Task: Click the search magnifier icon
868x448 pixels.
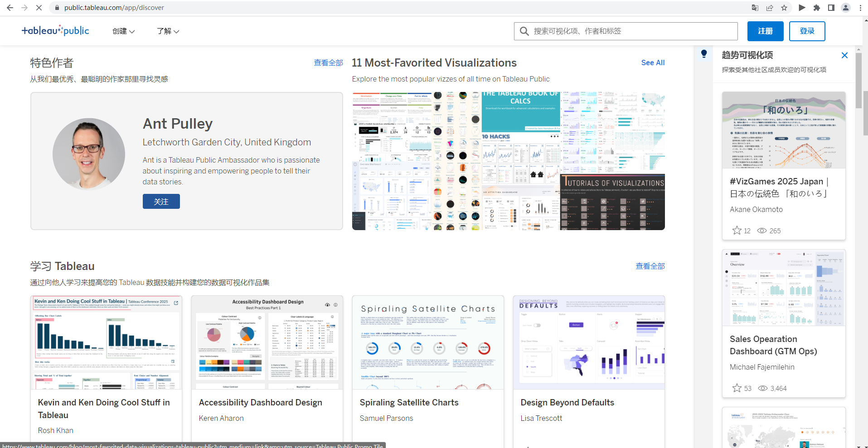Action: [x=524, y=31]
